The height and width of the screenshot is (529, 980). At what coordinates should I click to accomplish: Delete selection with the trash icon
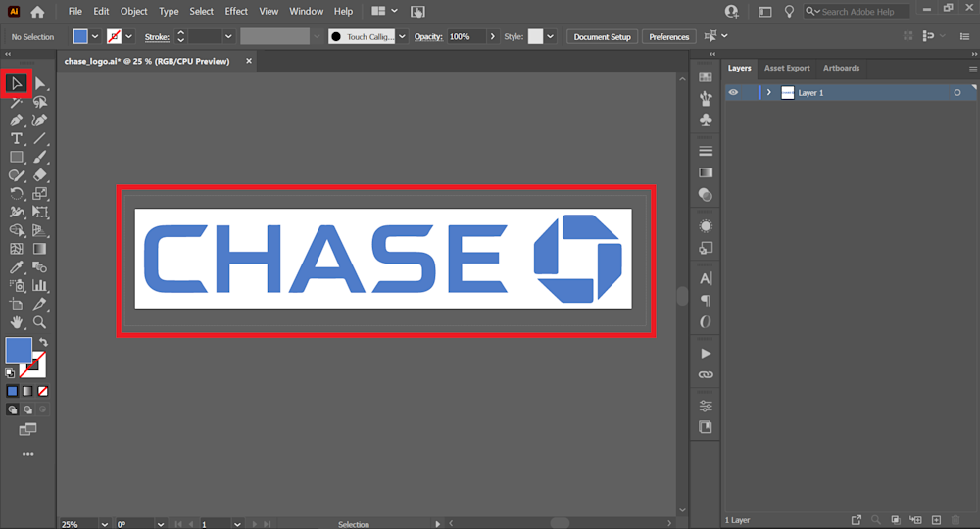(x=955, y=519)
